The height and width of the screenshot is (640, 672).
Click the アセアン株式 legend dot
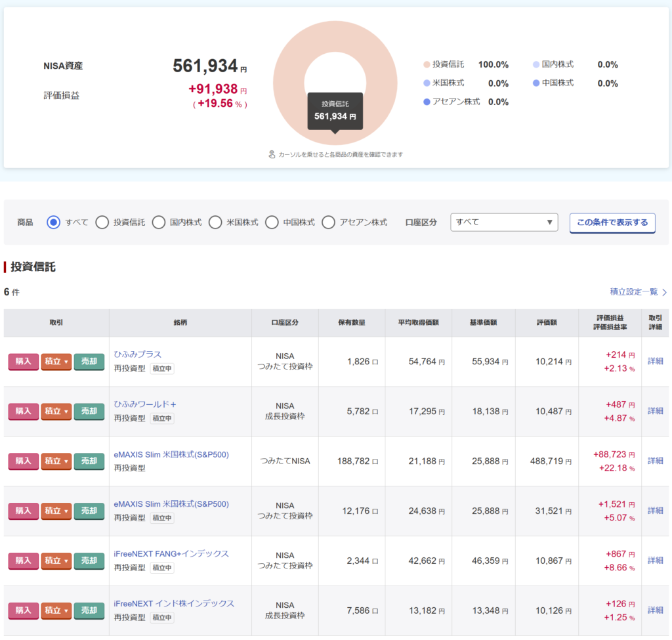[427, 102]
